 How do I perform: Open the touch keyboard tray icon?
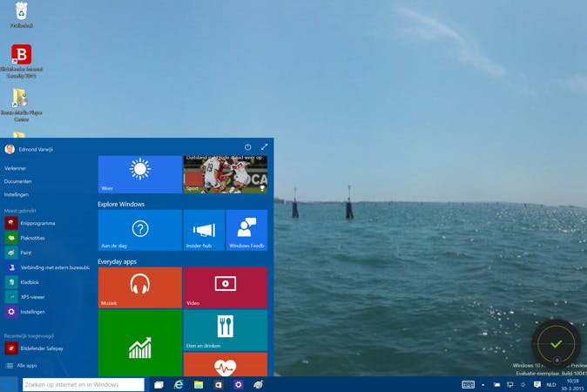coord(469,384)
